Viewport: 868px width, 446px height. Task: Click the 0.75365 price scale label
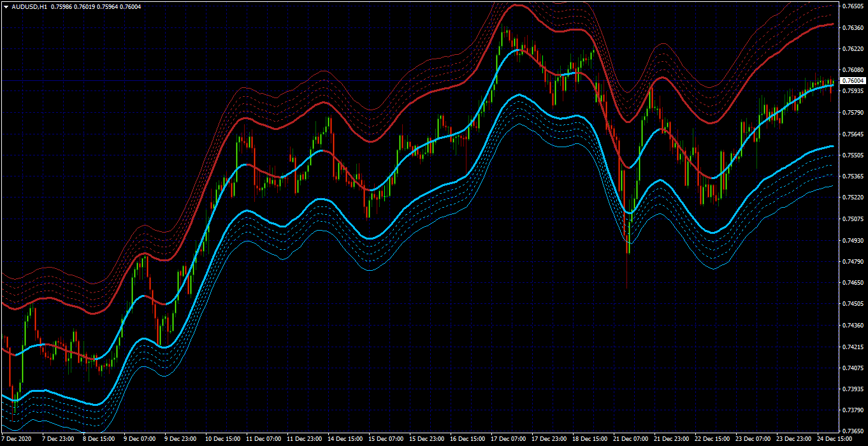[x=853, y=176]
